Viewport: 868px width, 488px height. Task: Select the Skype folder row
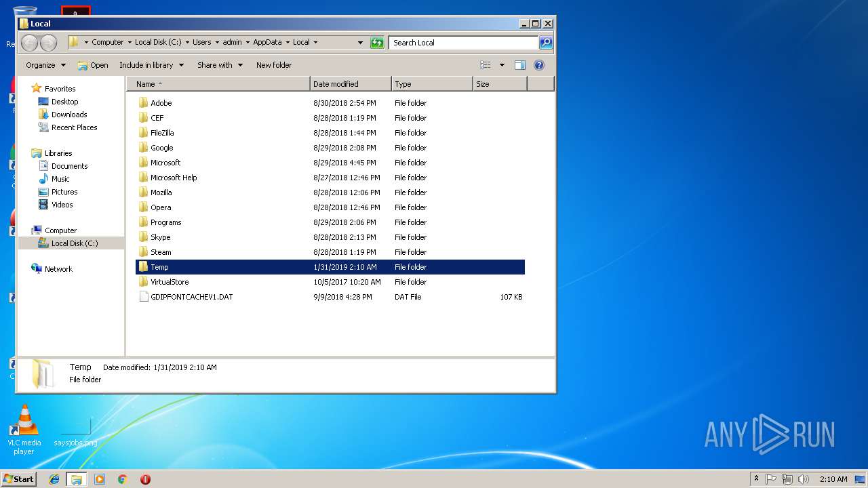pyautogui.click(x=330, y=237)
